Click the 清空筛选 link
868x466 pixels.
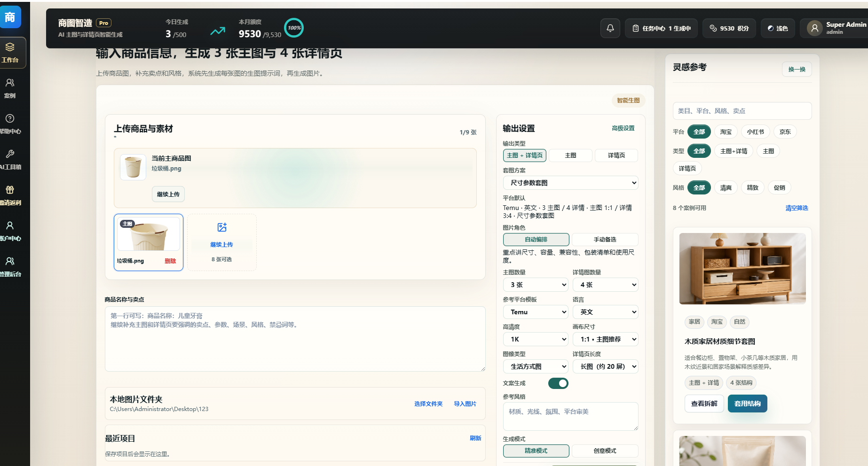pyautogui.click(x=797, y=208)
